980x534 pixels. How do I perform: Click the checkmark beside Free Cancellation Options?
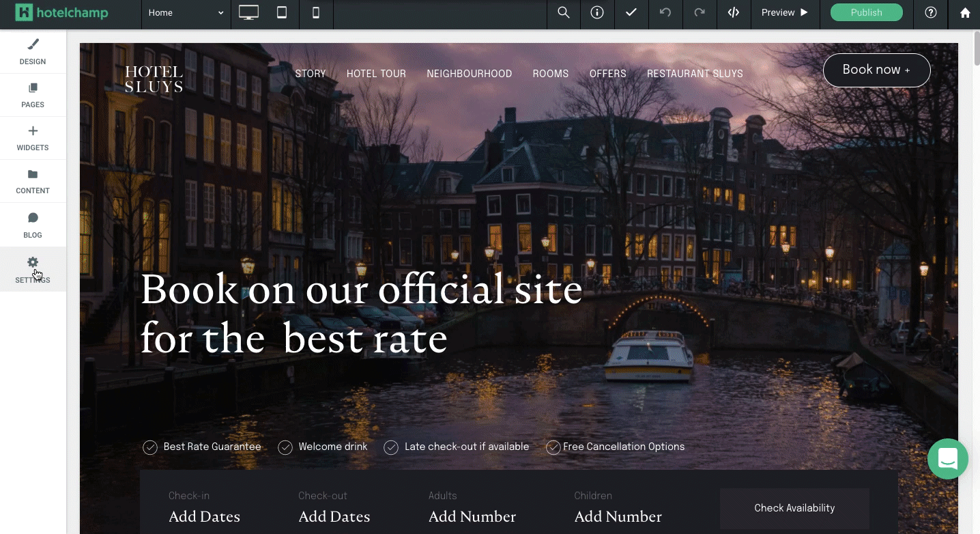(x=553, y=447)
